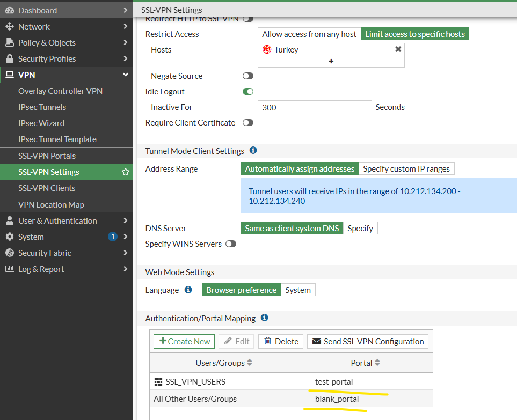Toggle Redirect HTTP to SSL-VPN switch
517x420 pixels.
(x=248, y=19)
